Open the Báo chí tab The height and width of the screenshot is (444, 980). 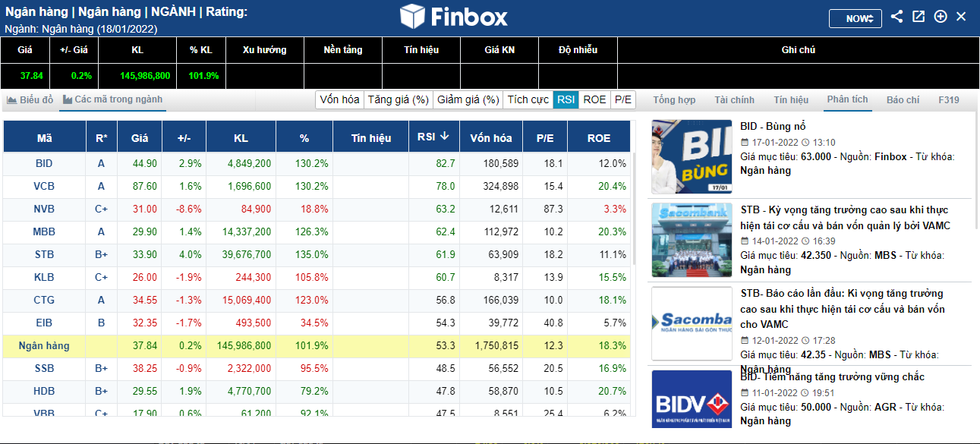(903, 100)
